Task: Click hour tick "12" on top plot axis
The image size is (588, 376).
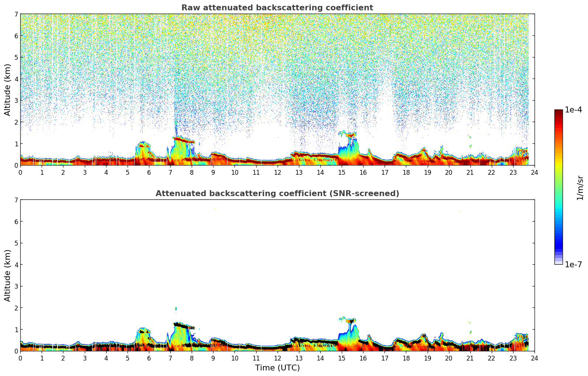Action: click(x=277, y=173)
